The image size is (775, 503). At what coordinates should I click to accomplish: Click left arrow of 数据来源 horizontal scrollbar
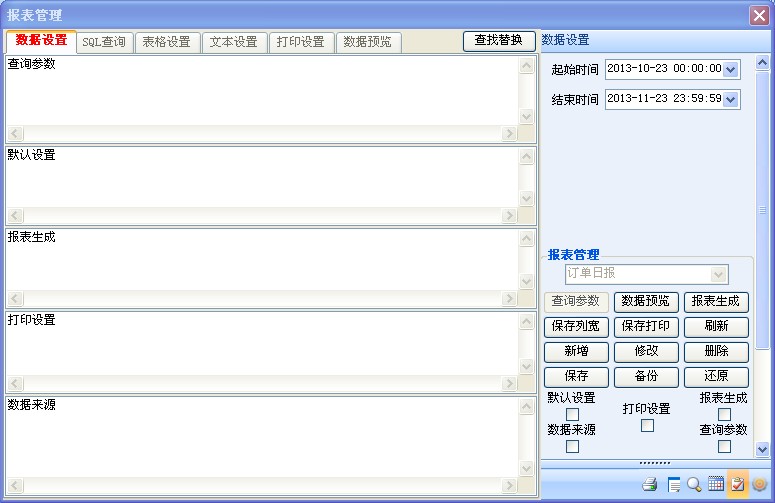(x=15, y=486)
